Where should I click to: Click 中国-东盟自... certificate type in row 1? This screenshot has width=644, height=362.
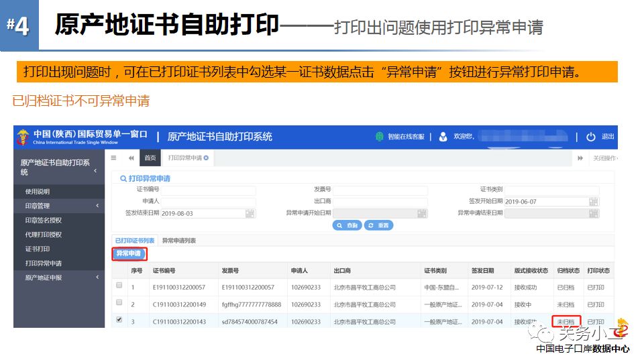[x=441, y=288]
